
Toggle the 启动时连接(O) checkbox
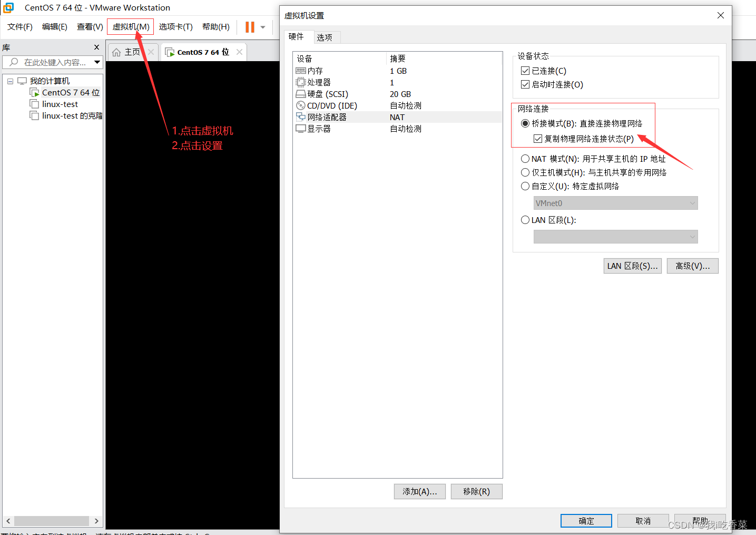click(x=525, y=84)
